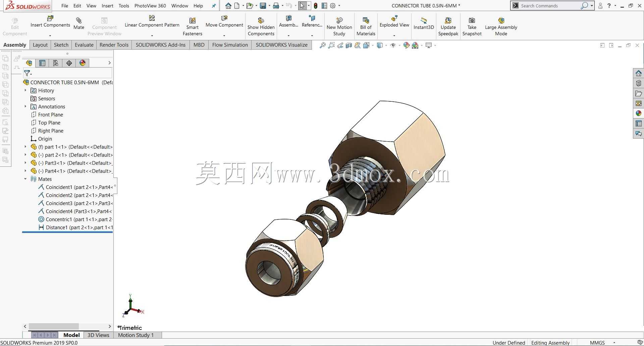
Task: Open Insert Components tool
Action: coord(50,21)
